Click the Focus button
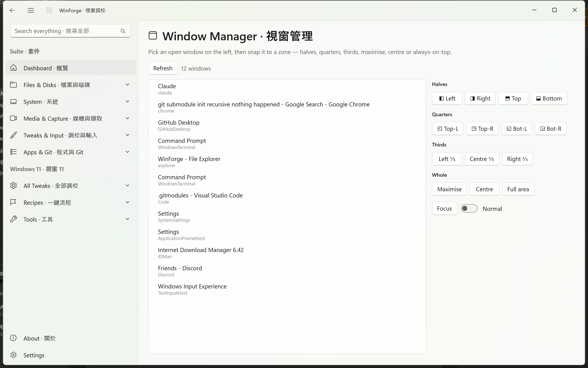 (x=444, y=208)
